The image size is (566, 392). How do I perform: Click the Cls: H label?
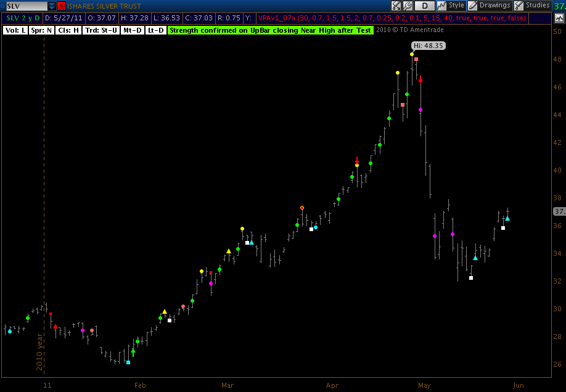point(68,30)
